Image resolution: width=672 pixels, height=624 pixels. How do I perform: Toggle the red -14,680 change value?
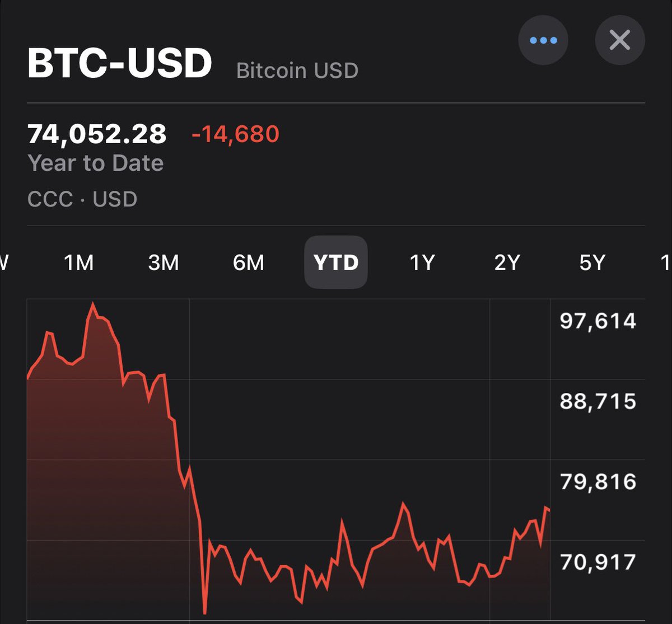click(235, 134)
